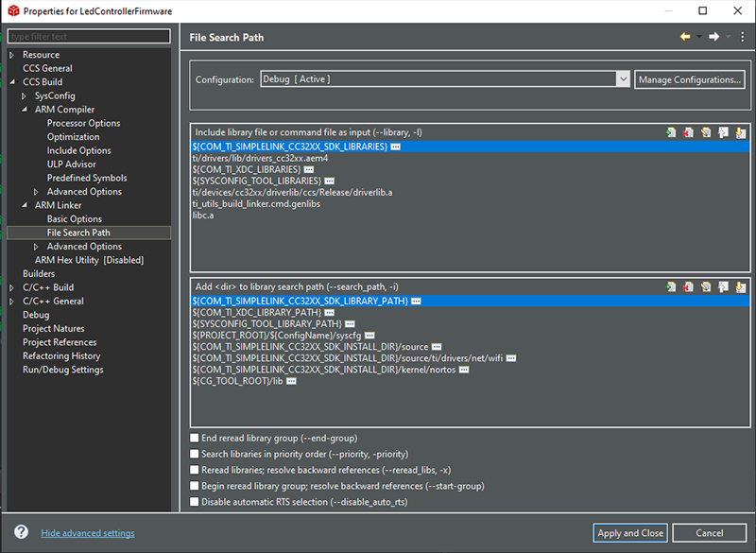Toggle Search libraries in priority order
Screen dimensions: 756x553
click(x=195, y=455)
